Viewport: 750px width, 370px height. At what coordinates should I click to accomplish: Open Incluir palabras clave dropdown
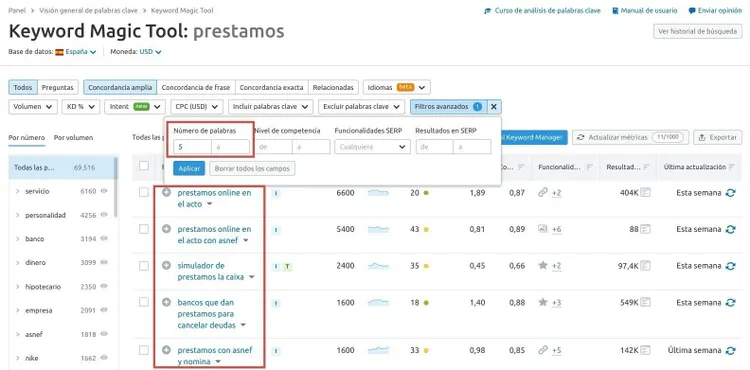[x=271, y=107]
